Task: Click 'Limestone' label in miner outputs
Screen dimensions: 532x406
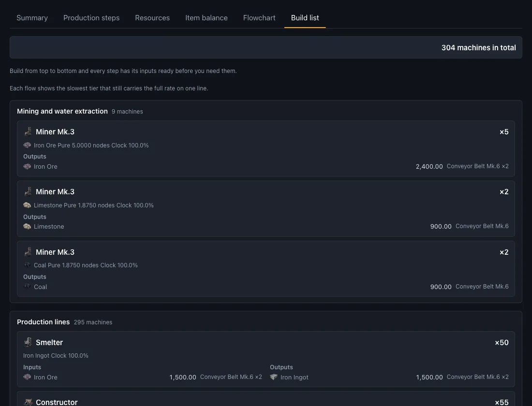Action: tap(49, 227)
